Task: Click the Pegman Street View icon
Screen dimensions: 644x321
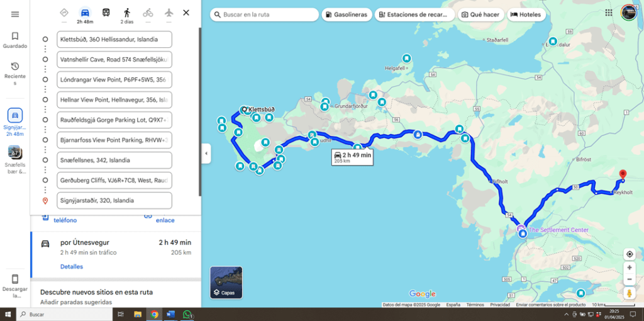Action: (x=629, y=293)
